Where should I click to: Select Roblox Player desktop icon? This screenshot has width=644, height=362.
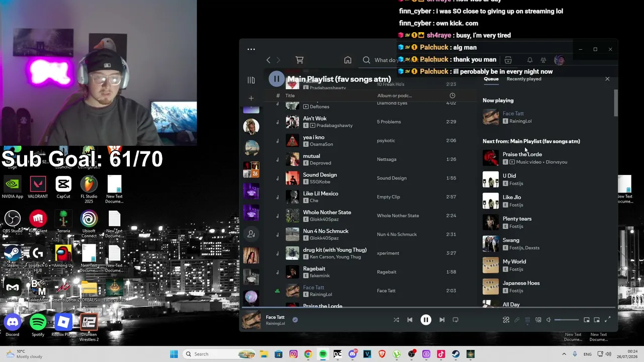63,325
